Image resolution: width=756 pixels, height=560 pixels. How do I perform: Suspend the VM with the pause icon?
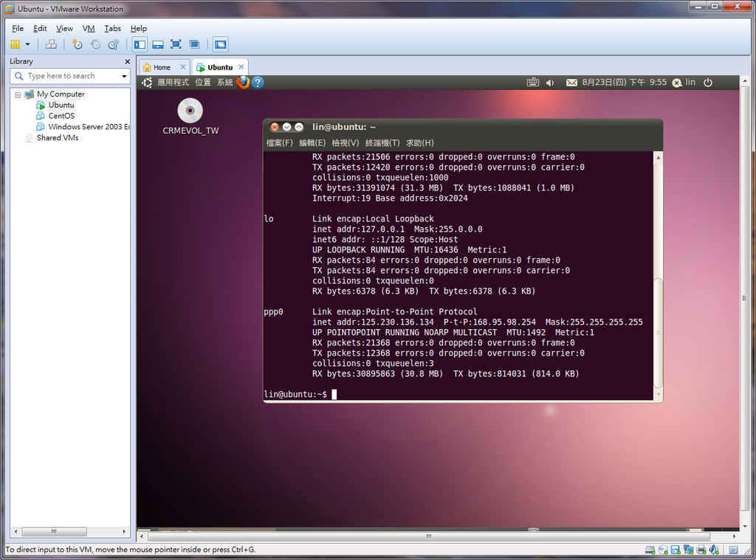tap(15, 44)
